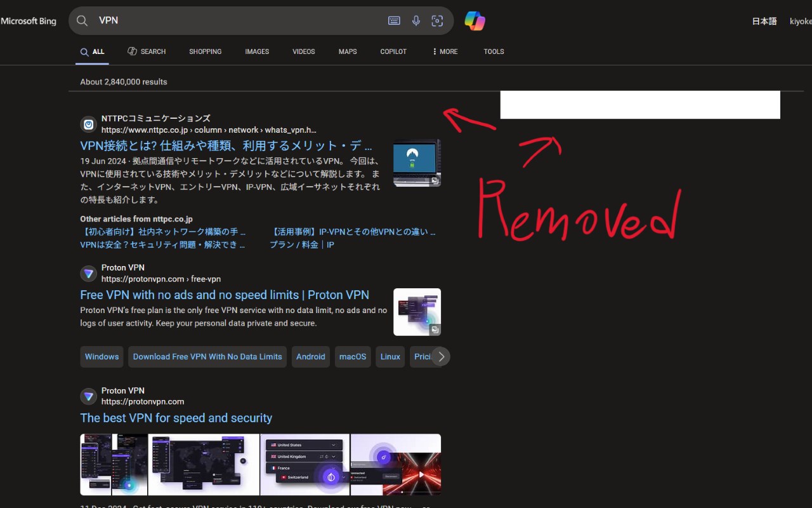The width and height of the screenshot is (812, 508).
Task: Click image overlay icon on Proton VPN thumbnail
Action: [435, 330]
